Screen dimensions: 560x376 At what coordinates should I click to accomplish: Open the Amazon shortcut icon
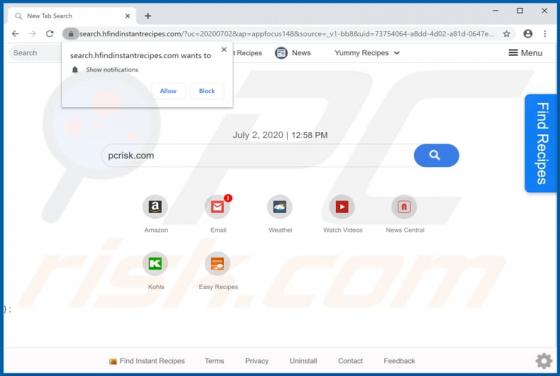pyautogui.click(x=155, y=207)
